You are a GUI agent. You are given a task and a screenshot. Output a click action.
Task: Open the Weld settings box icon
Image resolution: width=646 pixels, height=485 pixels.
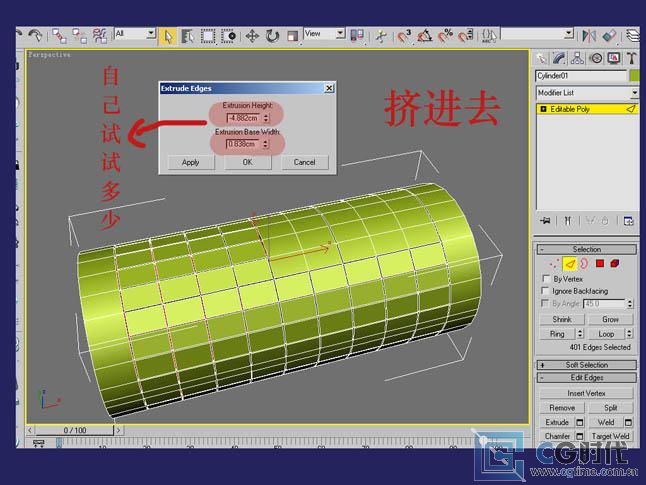(628, 422)
